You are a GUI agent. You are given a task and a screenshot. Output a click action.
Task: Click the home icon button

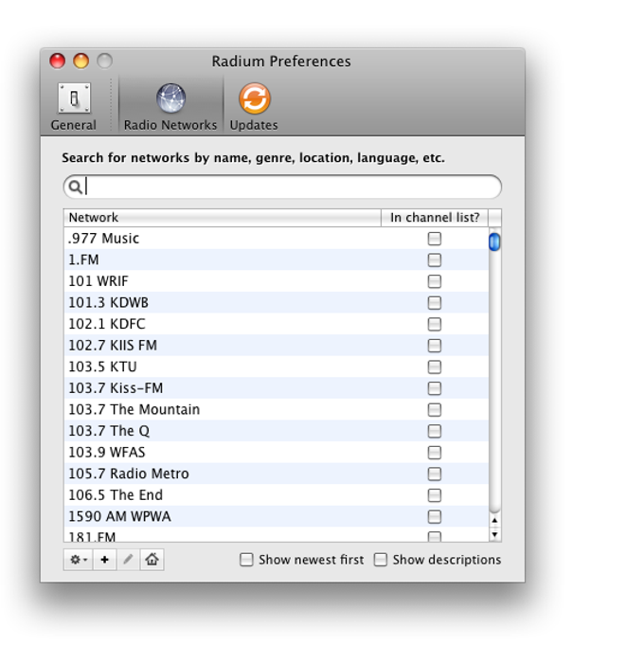(152, 560)
